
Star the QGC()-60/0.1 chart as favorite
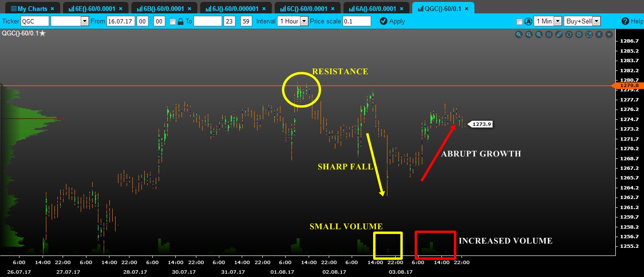(43, 33)
